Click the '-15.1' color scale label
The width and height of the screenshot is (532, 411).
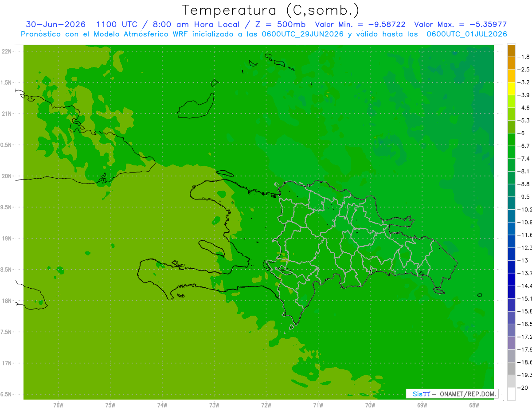[x=524, y=298]
